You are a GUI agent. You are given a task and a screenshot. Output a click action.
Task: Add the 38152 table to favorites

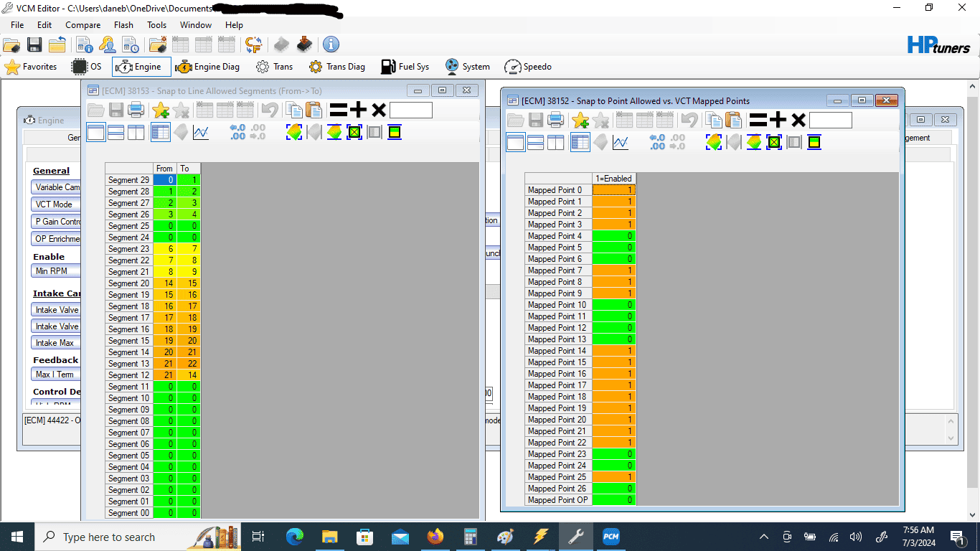coord(580,120)
